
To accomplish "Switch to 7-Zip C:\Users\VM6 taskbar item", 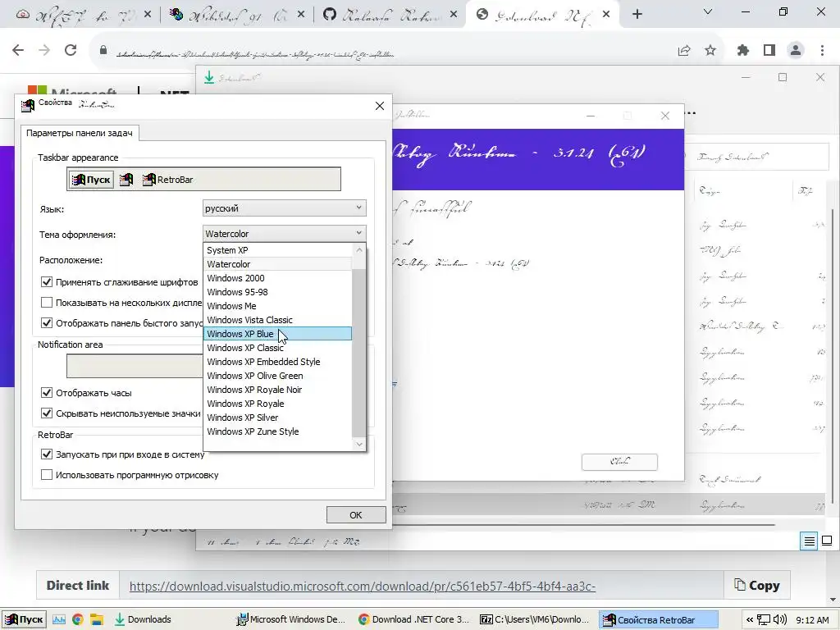I will click(x=536, y=620).
